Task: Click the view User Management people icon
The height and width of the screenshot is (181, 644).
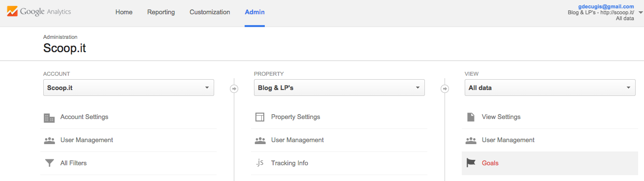Action: click(471, 140)
